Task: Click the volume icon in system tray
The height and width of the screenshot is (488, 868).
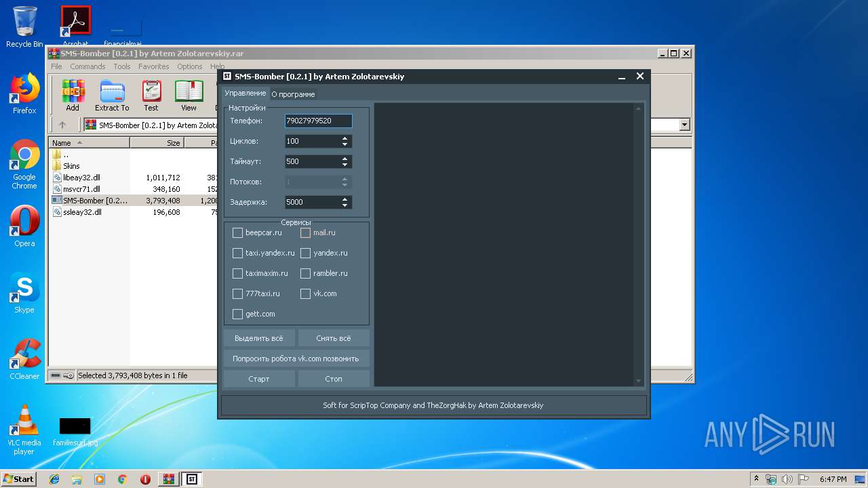Action: [x=787, y=479]
